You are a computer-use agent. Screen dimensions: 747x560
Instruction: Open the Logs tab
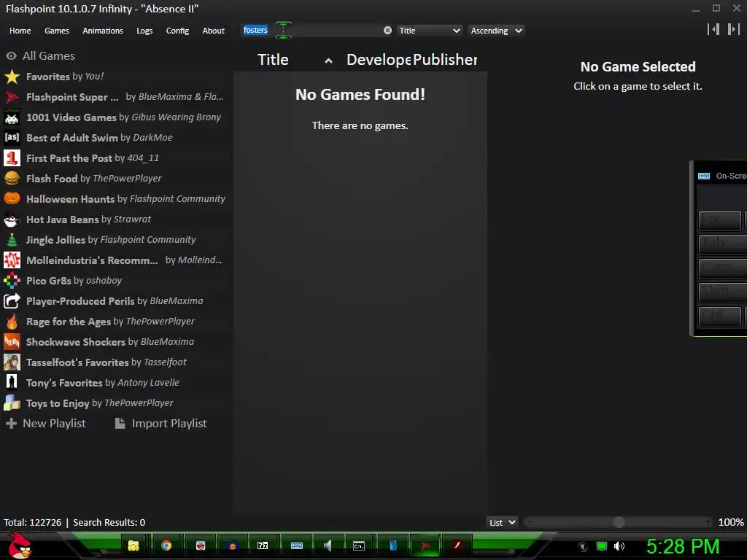pos(144,31)
